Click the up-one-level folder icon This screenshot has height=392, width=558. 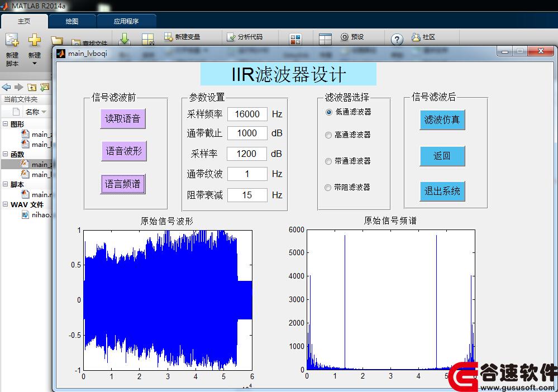[32, 87]
